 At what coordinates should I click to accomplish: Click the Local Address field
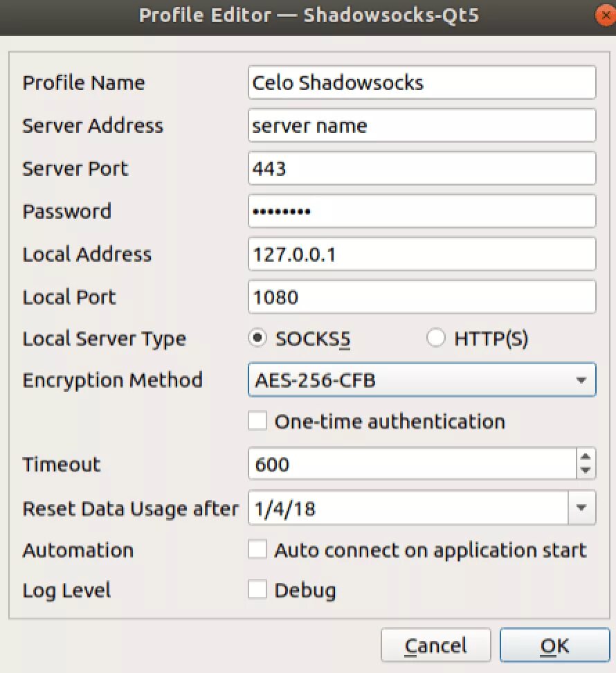point(422,254)
